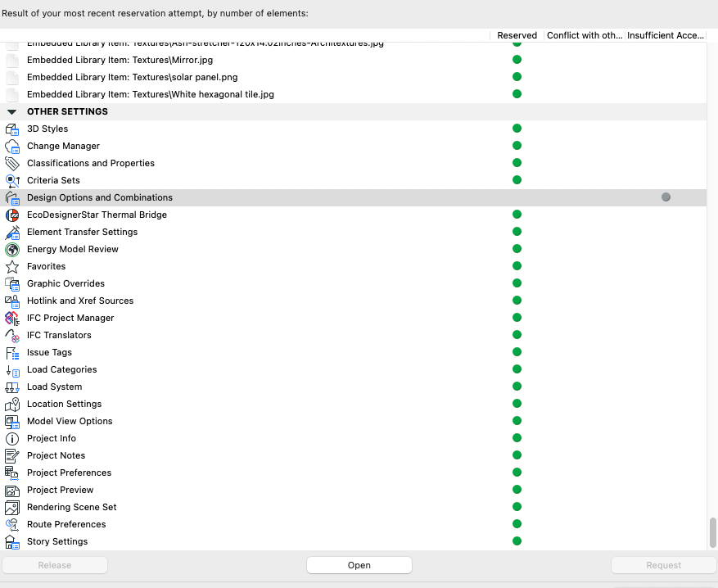Select Embedded Library Item Textures\Mirror.jpg

(x=120, y=60)
